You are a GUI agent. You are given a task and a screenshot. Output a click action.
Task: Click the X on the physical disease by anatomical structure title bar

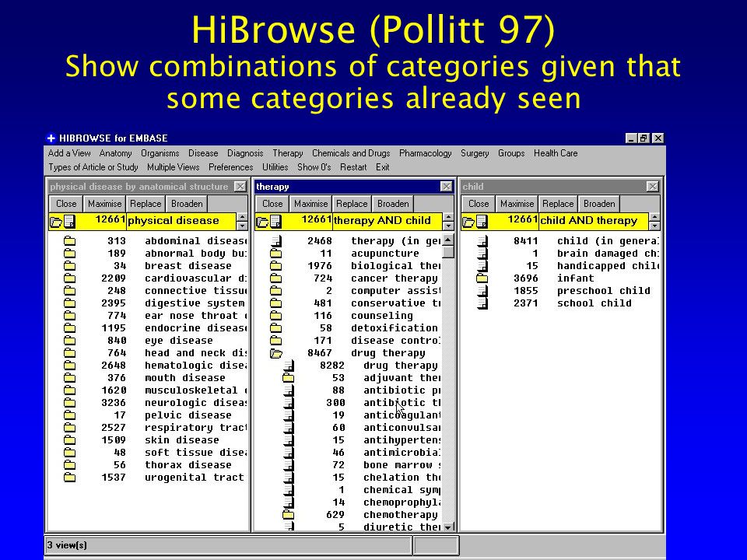240,187
